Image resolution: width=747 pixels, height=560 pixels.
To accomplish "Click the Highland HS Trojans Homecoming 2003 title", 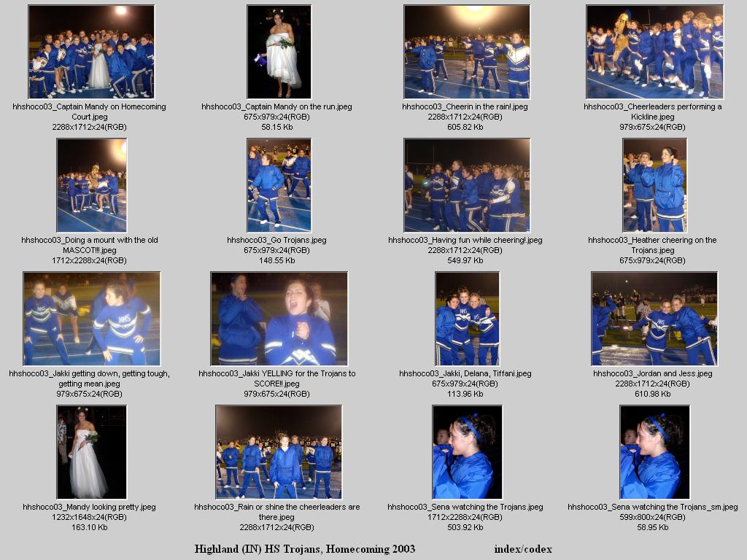I will coord(304,549).
